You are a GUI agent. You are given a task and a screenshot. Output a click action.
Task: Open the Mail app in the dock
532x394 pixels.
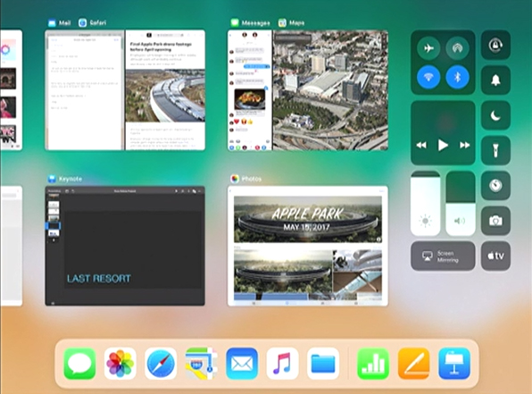click(242, 364)
